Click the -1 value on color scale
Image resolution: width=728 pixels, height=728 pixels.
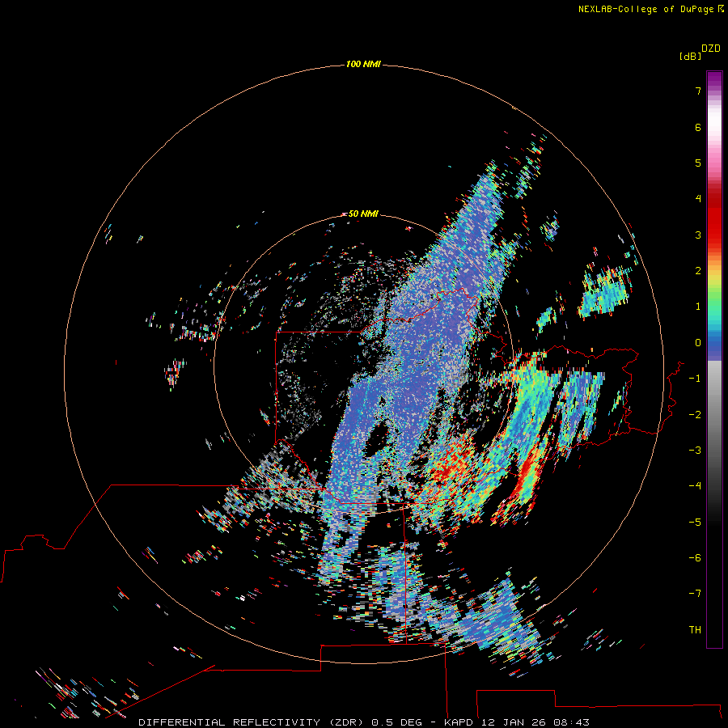coord(695,379)
